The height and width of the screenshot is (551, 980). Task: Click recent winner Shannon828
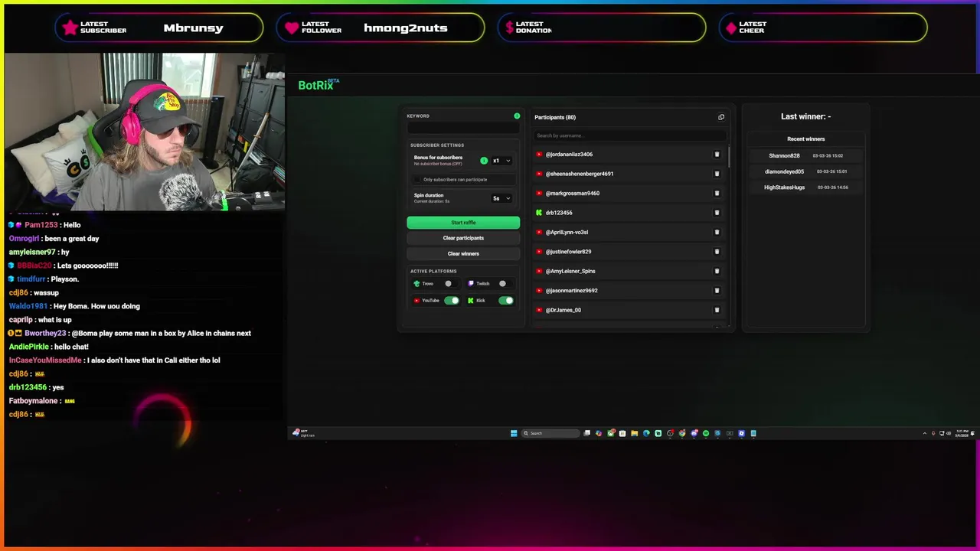coord(784,155)
